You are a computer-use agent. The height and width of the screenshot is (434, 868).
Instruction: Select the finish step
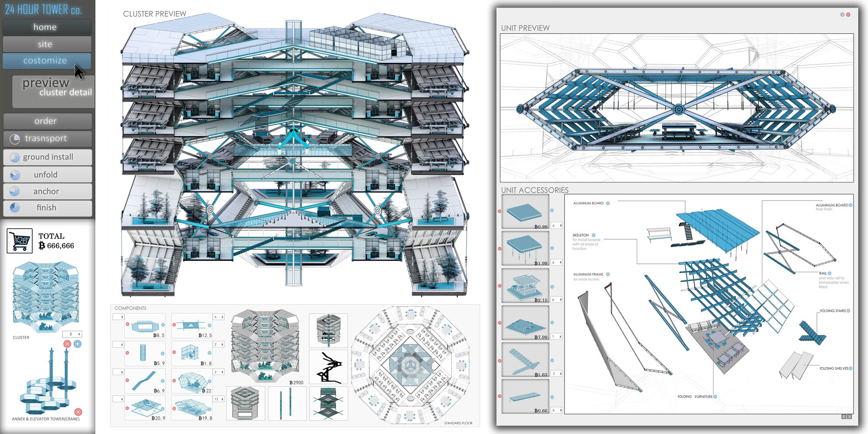pos(48,208)
